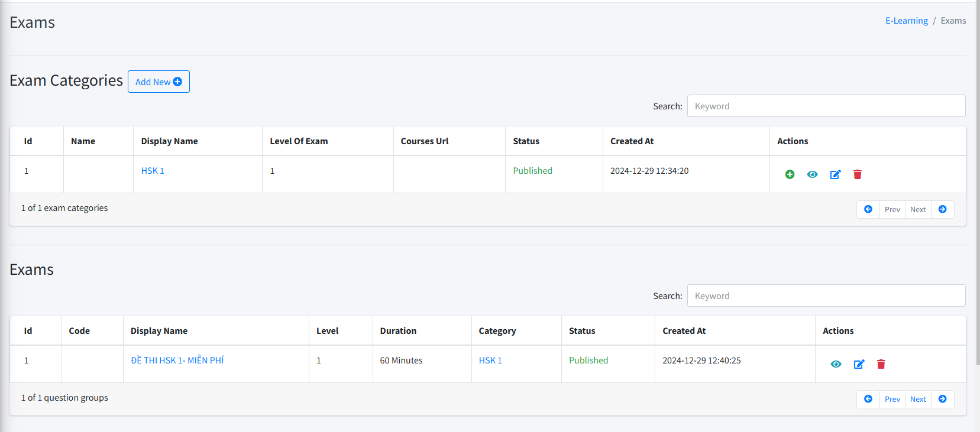The height and width of the screenshot is (432, 980).
Task: Go to first page of exam categories
Action: [x=868, y=209]
